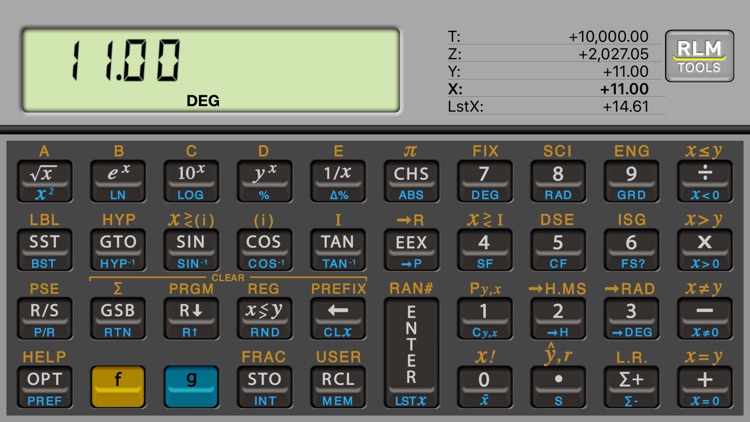Image resolution: width=750 pixels, height=422 pixels.
Task: Tap the multiply key
Action: tap(705, 250)
